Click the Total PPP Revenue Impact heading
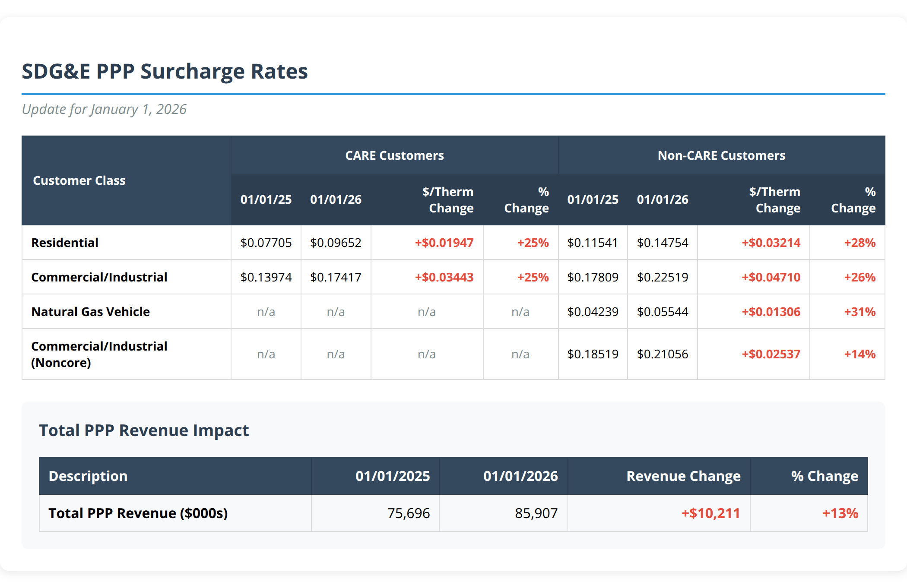This screenshot has height=588, width=907. pos(144,430)
